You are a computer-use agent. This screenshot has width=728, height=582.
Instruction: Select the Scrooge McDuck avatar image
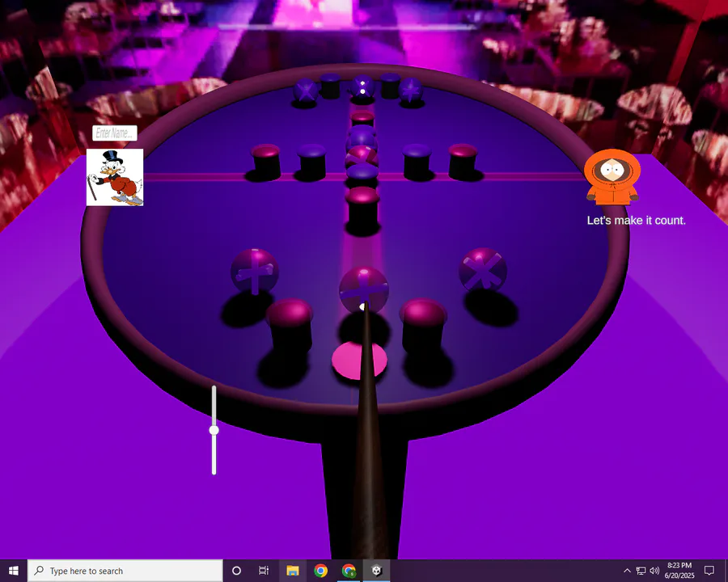[115, 177]
